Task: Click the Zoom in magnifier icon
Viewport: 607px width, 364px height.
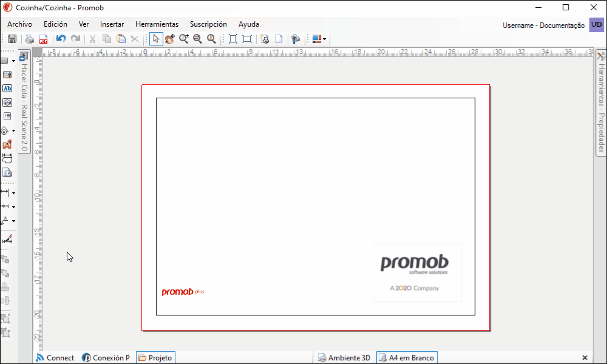Action: pos(184,39)
